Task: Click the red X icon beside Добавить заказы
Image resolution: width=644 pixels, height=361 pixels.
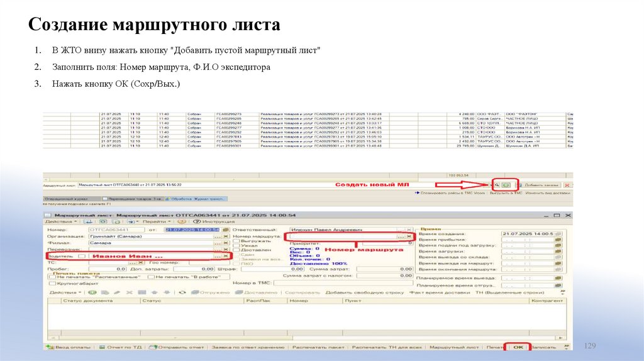Action: click(567, 186)
